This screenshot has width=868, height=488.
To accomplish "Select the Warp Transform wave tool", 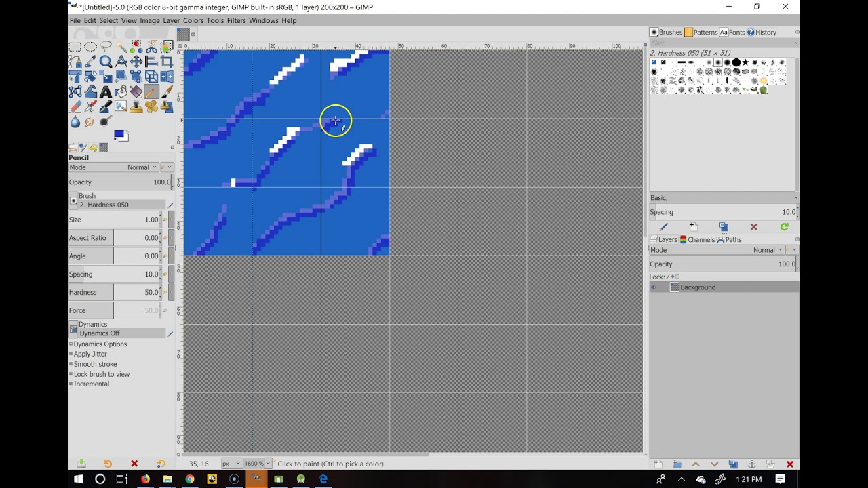I will (90, 91).
